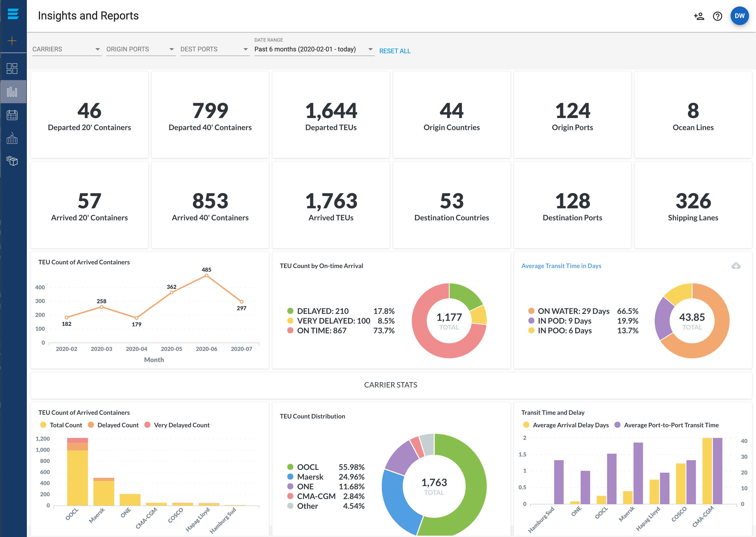Open the crane container icon
This screenshot has height=537, width=756.
(12, 138)
